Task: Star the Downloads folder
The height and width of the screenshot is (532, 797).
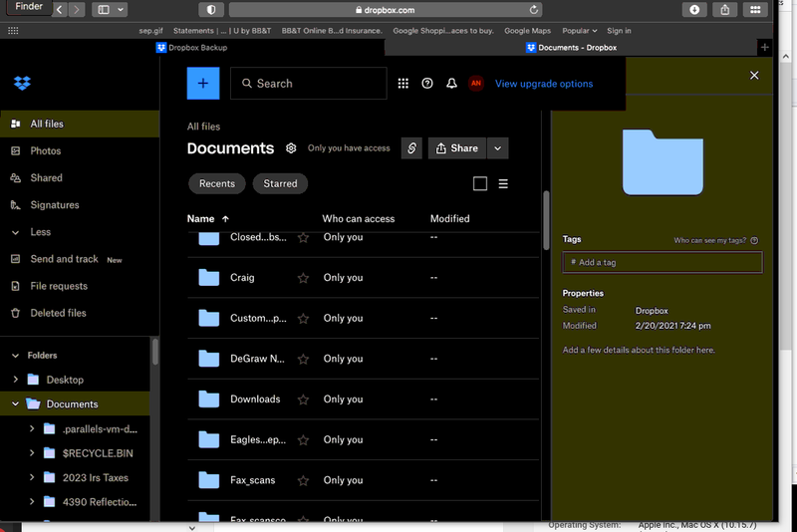Action: 303,399
